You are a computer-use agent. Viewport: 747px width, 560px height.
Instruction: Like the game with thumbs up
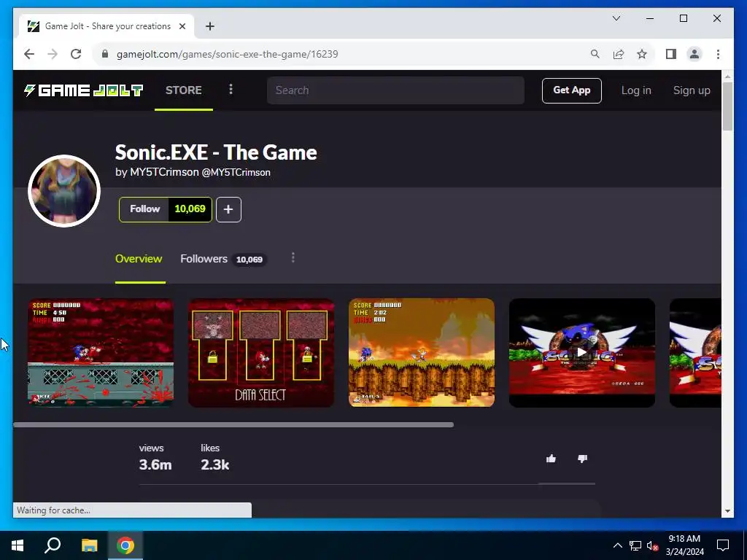(551, 459)
